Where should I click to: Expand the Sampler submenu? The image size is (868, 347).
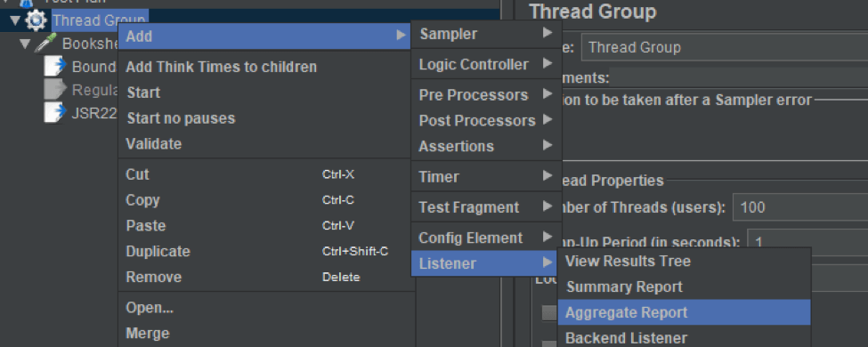click(486, 35)
